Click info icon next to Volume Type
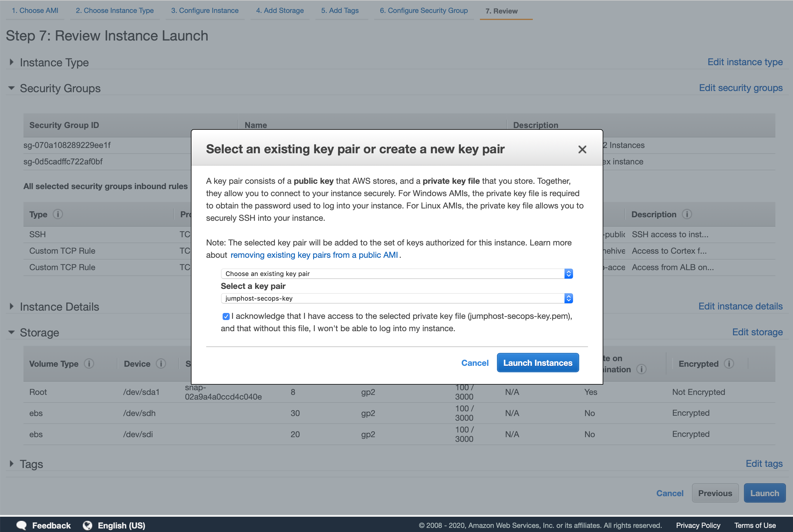This screenshot has width=793, height=532. [x=90, y=363]
